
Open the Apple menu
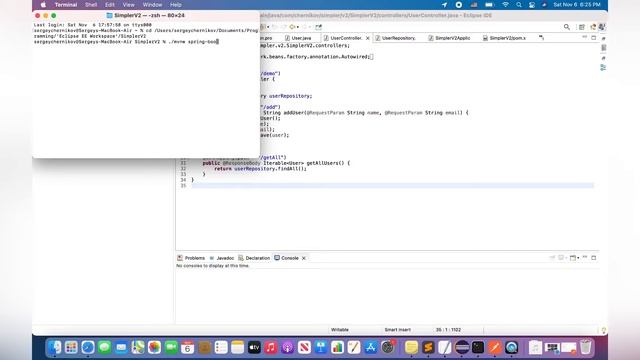point(43,5)
